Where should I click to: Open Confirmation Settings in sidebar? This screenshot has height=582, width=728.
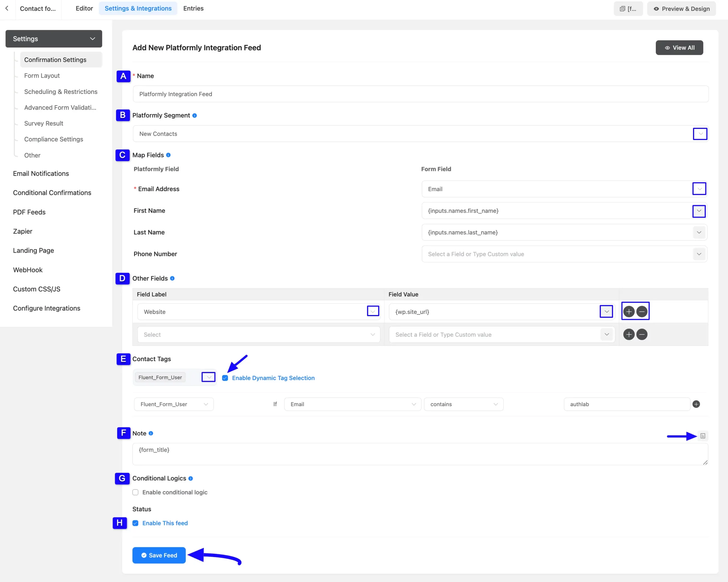(x=61, y=60)
